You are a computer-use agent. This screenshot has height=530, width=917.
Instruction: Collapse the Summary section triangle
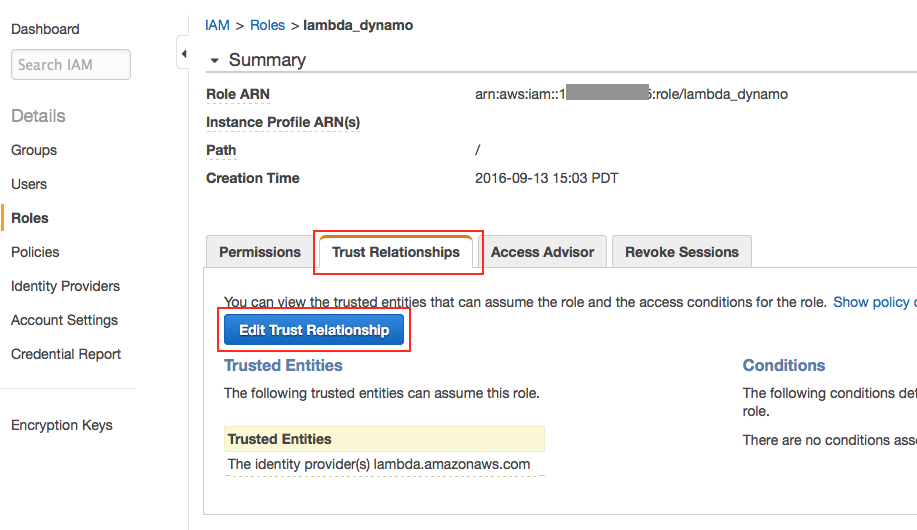[x=214, y=60]
